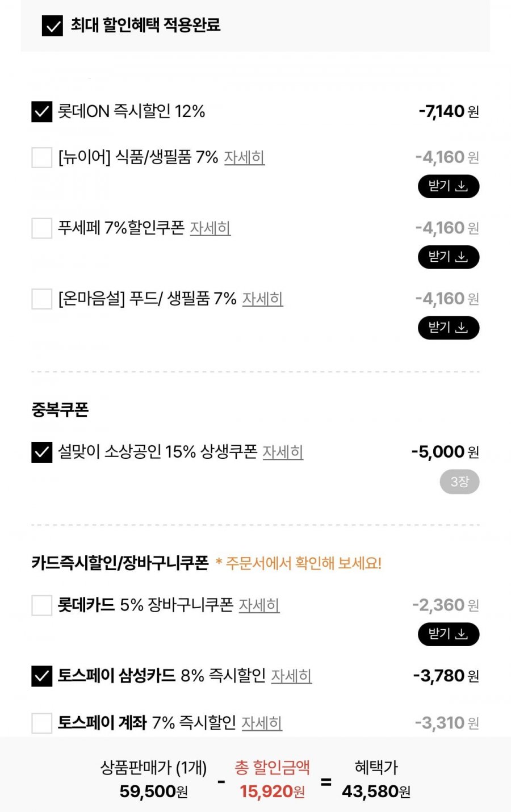Viewport: 511px width, 812px height.
Task: Select the 뉴이어 식품/생필품 7% checkbox
Action: (x=41, y=157)
